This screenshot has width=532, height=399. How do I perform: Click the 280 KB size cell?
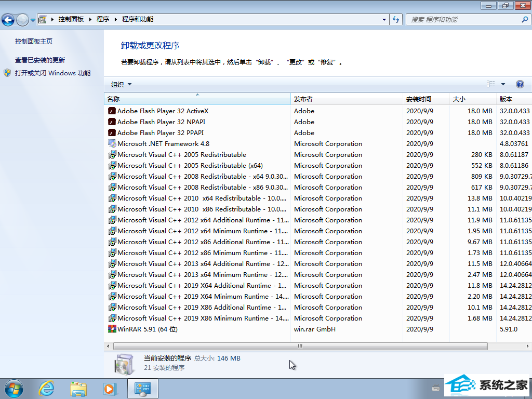click(x=482, y=154)
